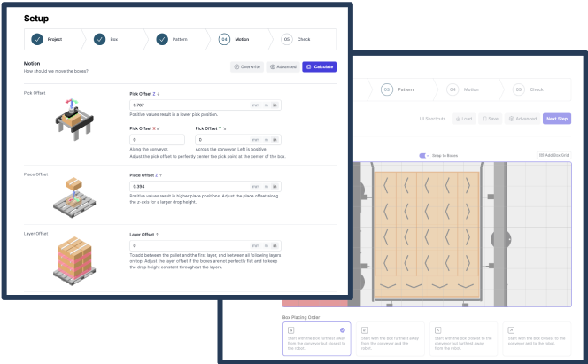Click down-left arrow icon: farthest from conveyor and robot
588x364 pixels.
pos(365,330)
